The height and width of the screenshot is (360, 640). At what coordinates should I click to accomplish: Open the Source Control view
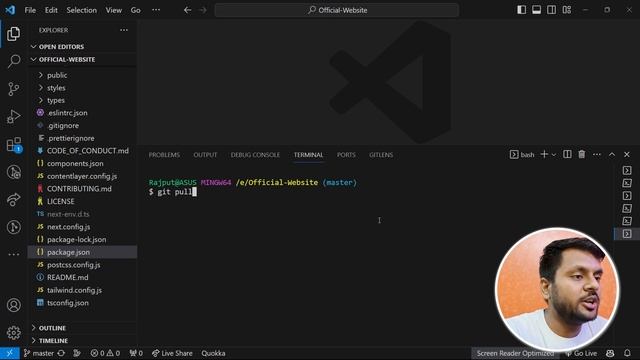13,89
